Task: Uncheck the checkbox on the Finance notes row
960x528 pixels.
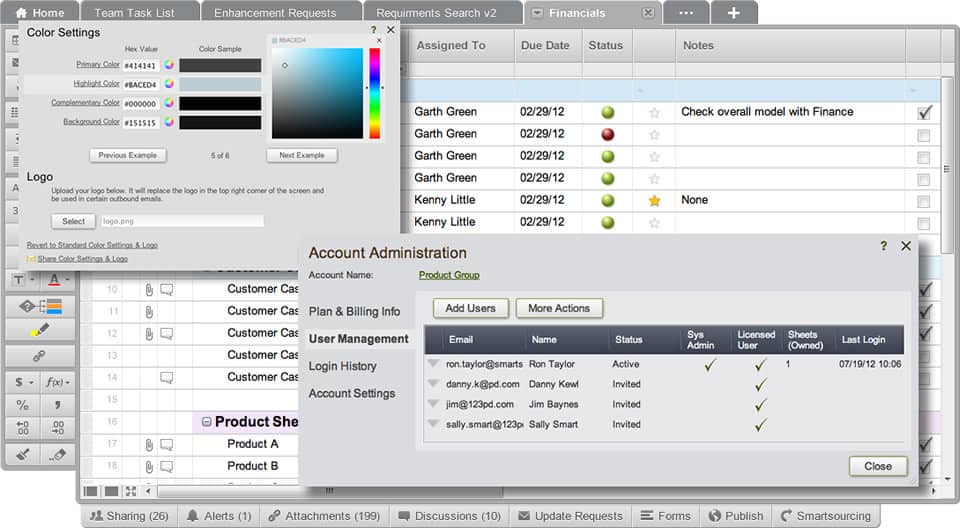Action: [924, 113]
